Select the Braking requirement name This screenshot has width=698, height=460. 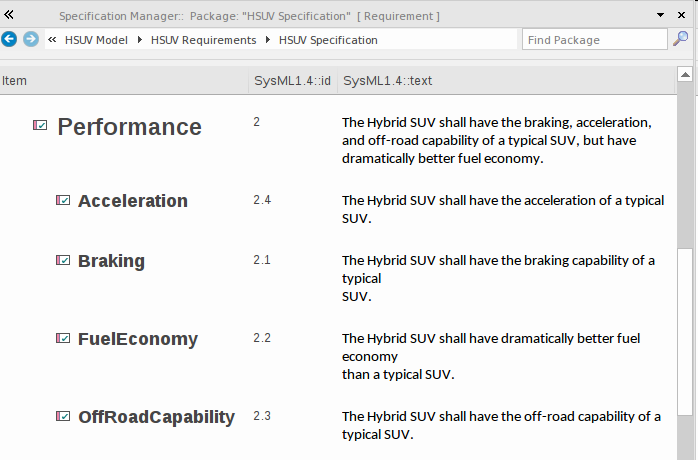point(111,261)
